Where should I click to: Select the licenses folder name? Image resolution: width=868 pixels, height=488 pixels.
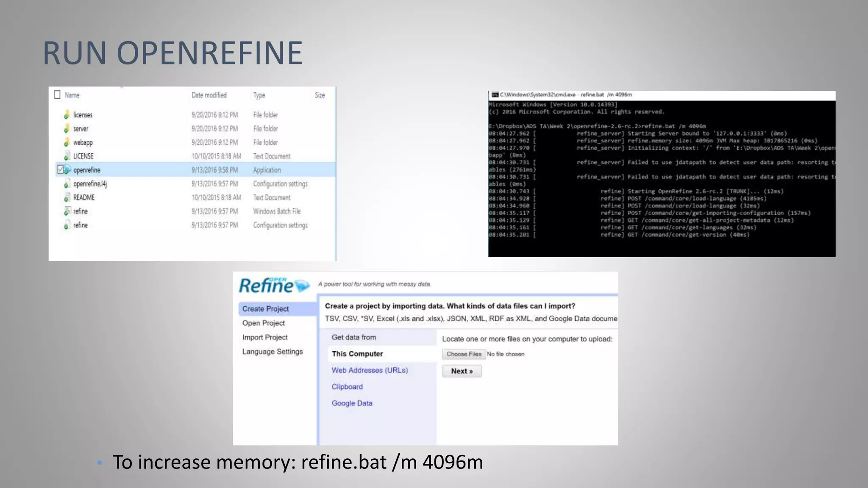[x=83, y=115]
